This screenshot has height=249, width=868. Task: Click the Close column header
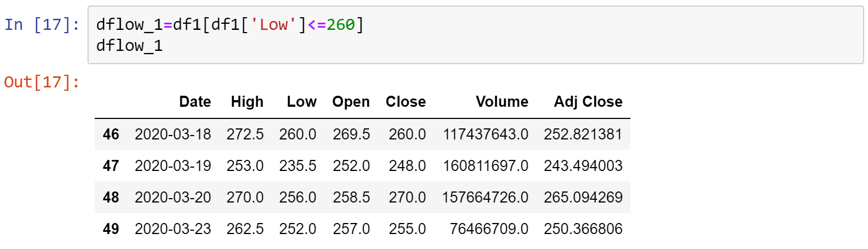click(406, 102)
